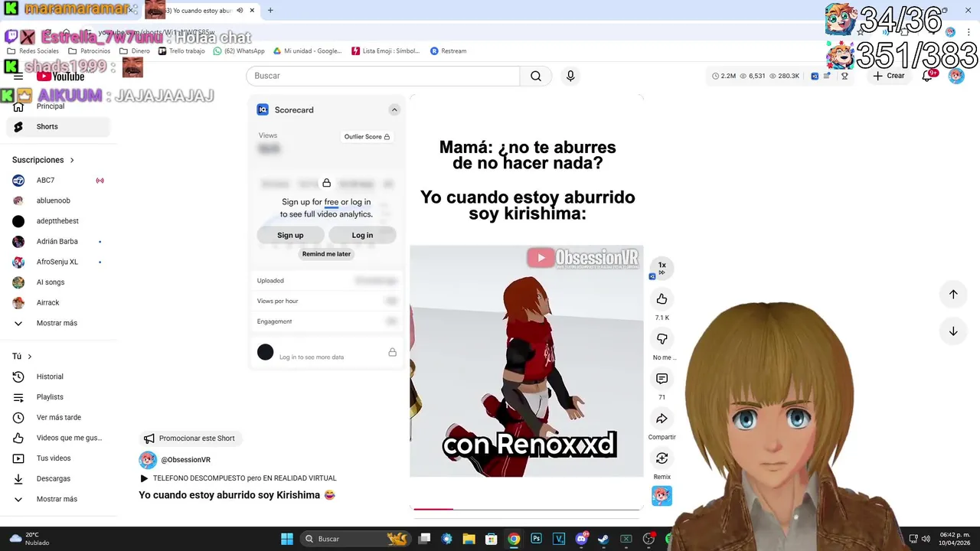
Task: Expand the Tú section chevron
Action: [30, 357]
